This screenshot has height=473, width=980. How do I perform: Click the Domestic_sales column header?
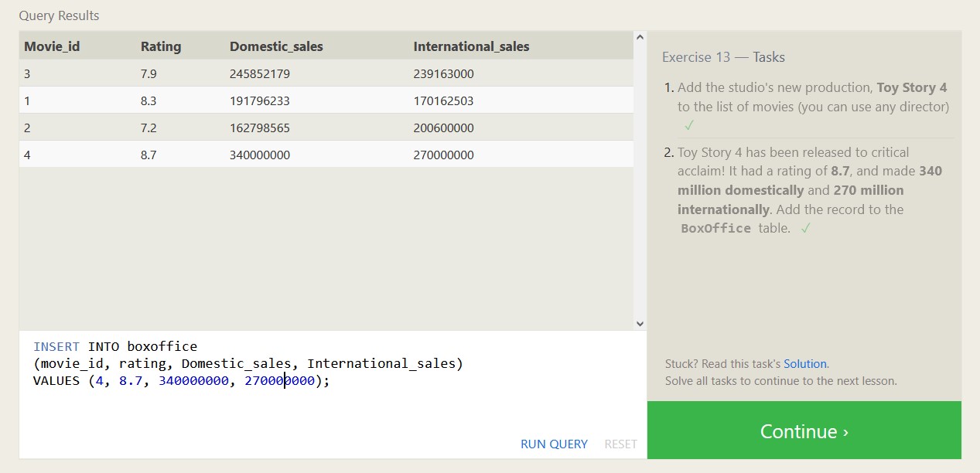(x=276, y=46)
